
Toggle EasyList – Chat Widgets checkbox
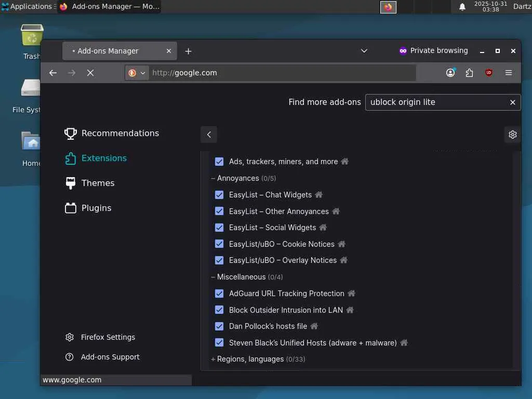click(x=219, y=195)
